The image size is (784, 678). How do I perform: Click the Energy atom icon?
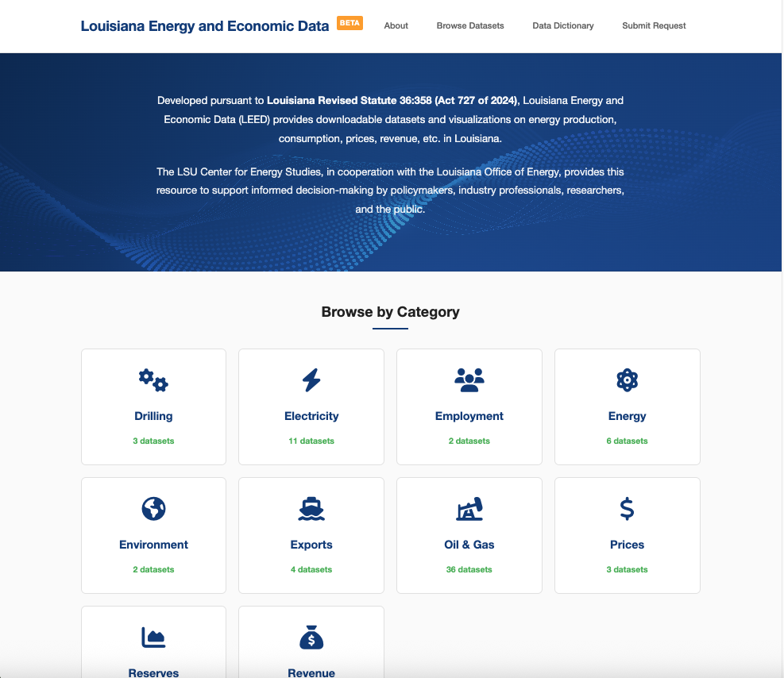coord(627,380)
